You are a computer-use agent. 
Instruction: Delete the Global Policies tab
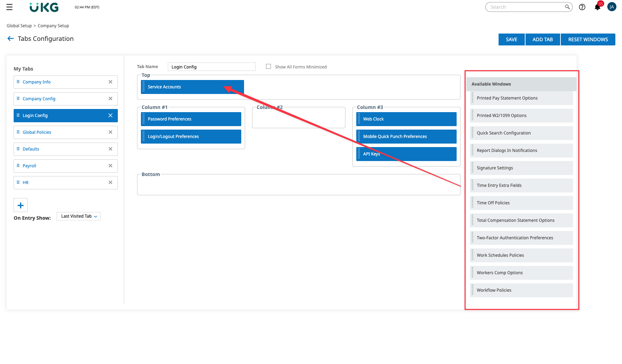pos(110,132)
